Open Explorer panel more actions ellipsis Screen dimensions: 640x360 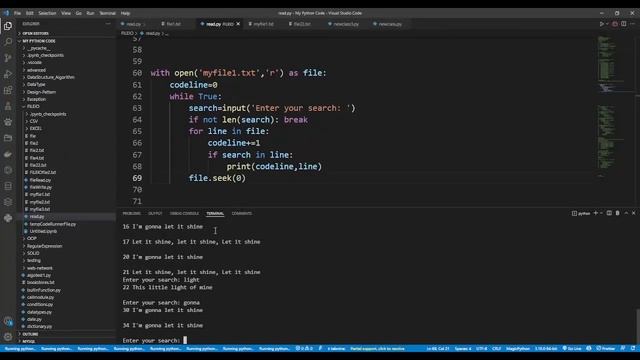(x=108, y=24)
